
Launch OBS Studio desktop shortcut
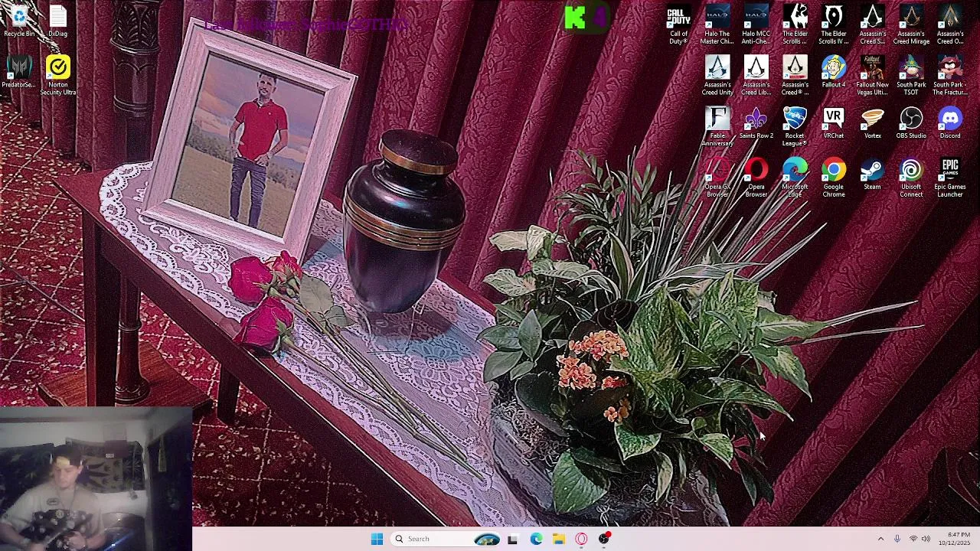coord(911,123)
